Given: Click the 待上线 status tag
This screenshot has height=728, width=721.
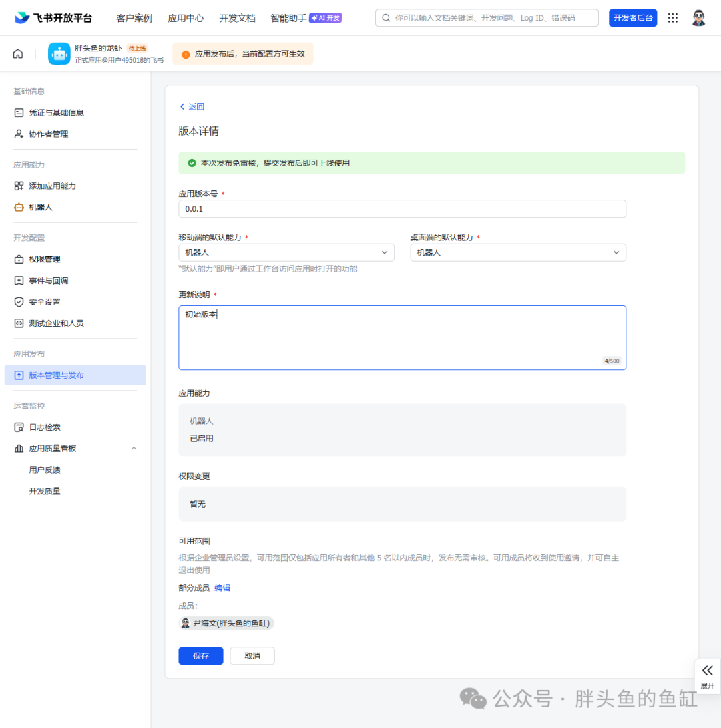Looking at the screenshot, I should click(x=137, y=48).
